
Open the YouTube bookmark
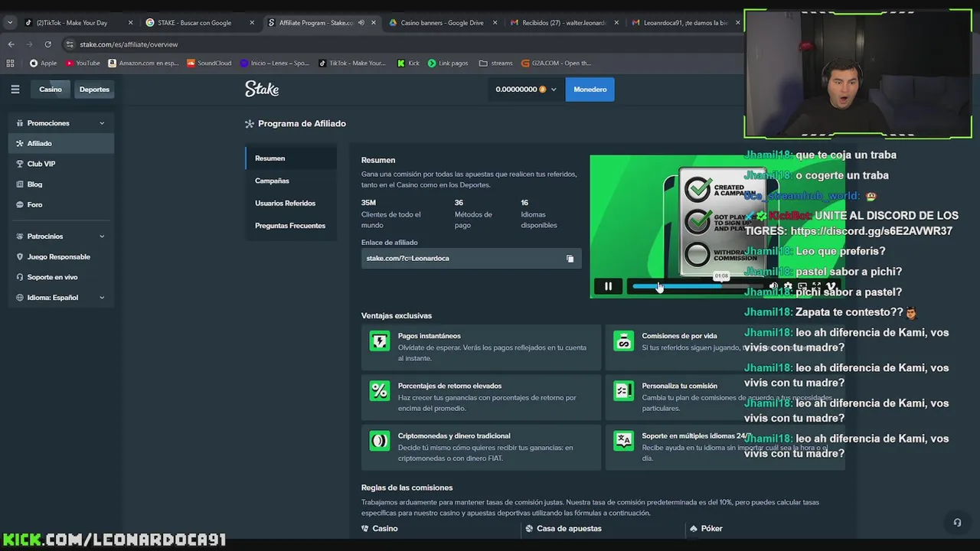[83, 64]
